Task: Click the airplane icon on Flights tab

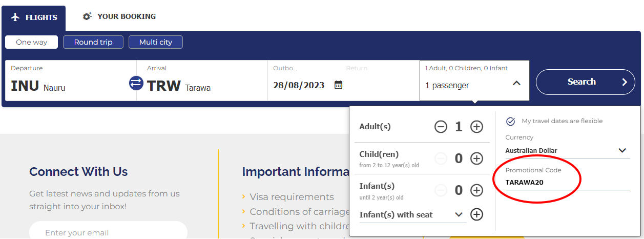Action: tap(15, 17)
